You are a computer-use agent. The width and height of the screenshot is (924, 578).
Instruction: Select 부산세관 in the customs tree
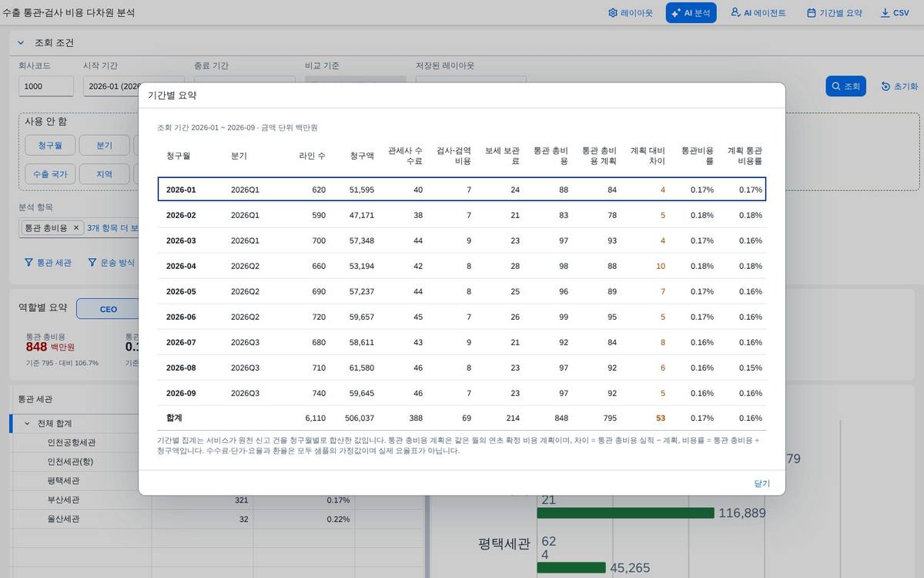[63, 500]
